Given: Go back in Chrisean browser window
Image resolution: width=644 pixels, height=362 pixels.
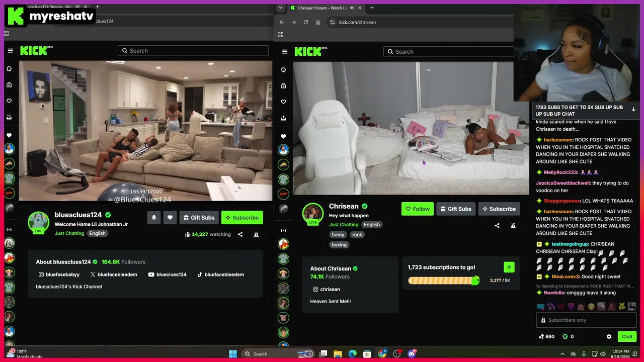Looking at the screenshot, I should click(282, 22).
